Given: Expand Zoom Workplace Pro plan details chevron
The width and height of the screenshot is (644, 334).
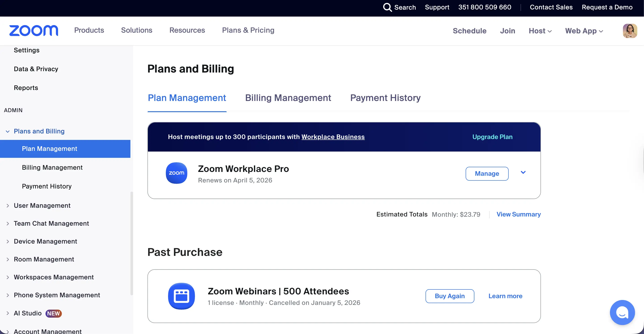Looking at the screenshot, I should click(523, 172).
